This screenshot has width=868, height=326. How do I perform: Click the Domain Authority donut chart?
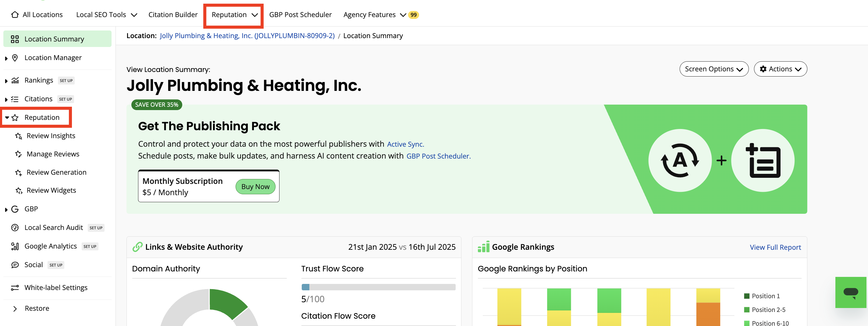[209, 307]
